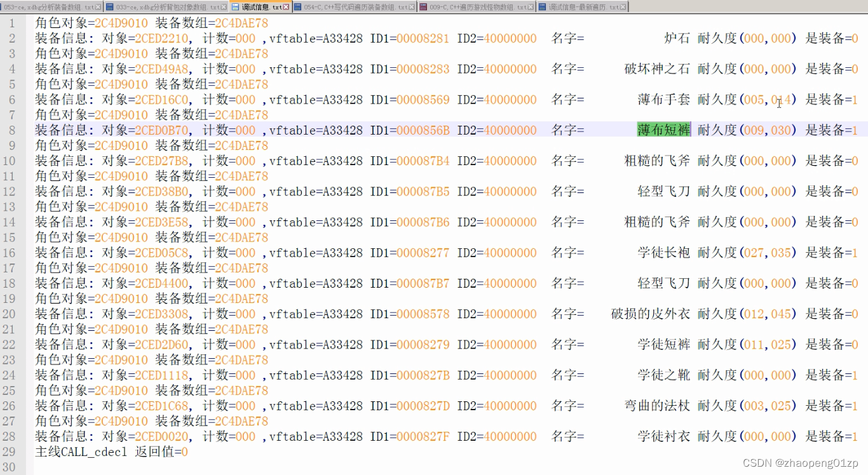Close the 调试信息.txt tab

click(286, 7)
